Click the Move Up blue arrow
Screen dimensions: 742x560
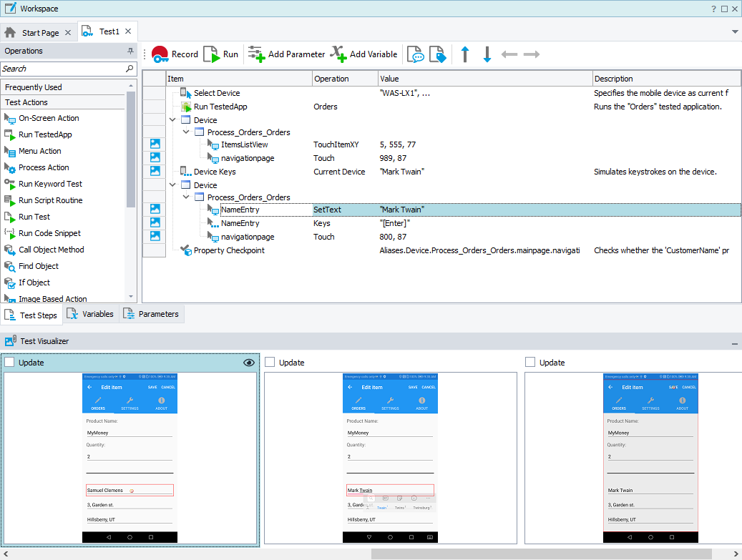pos(465,54)
